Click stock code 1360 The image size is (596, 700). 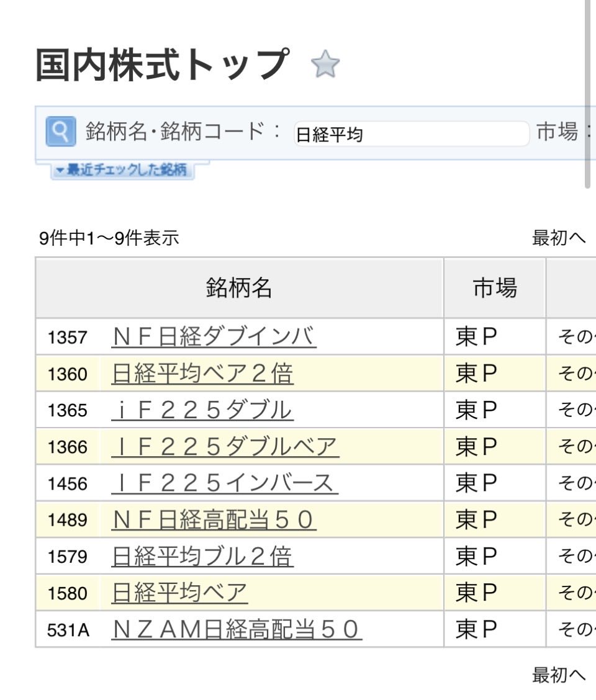(68, 374)
